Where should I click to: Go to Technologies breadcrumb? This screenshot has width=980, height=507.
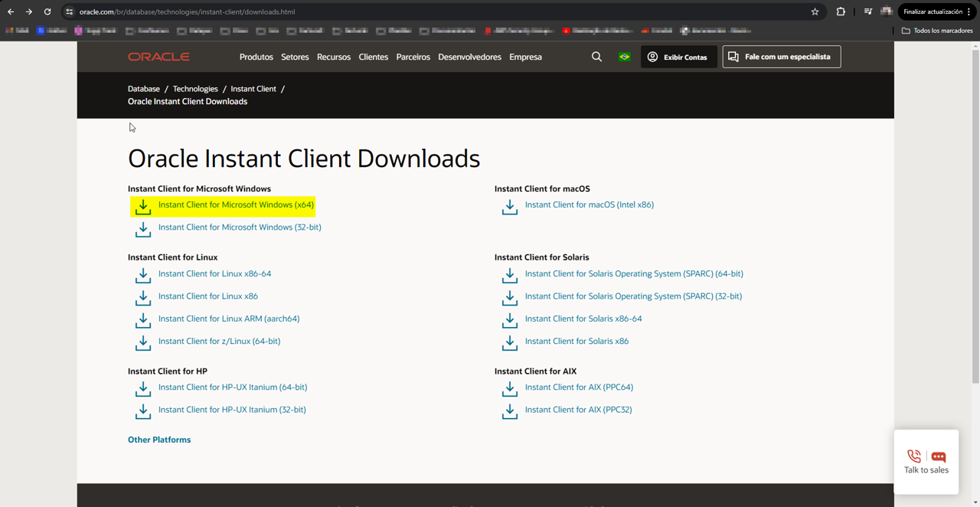pos(195,89)
